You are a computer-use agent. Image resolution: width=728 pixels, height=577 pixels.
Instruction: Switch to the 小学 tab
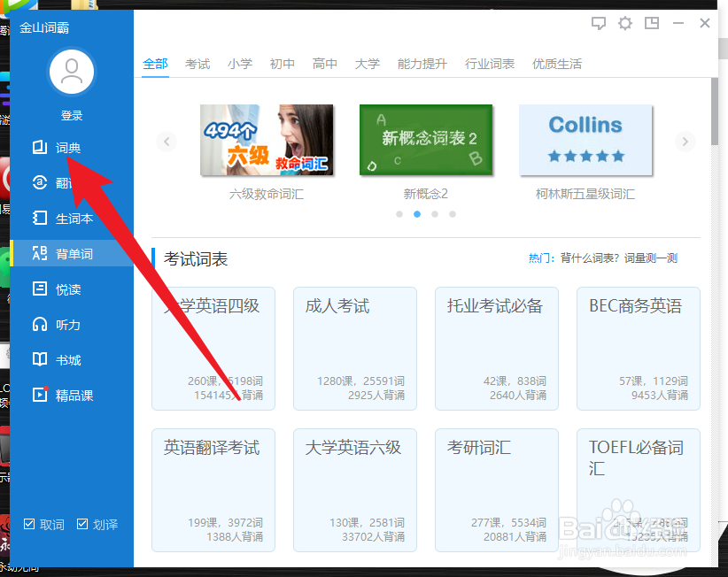[240, 64]
